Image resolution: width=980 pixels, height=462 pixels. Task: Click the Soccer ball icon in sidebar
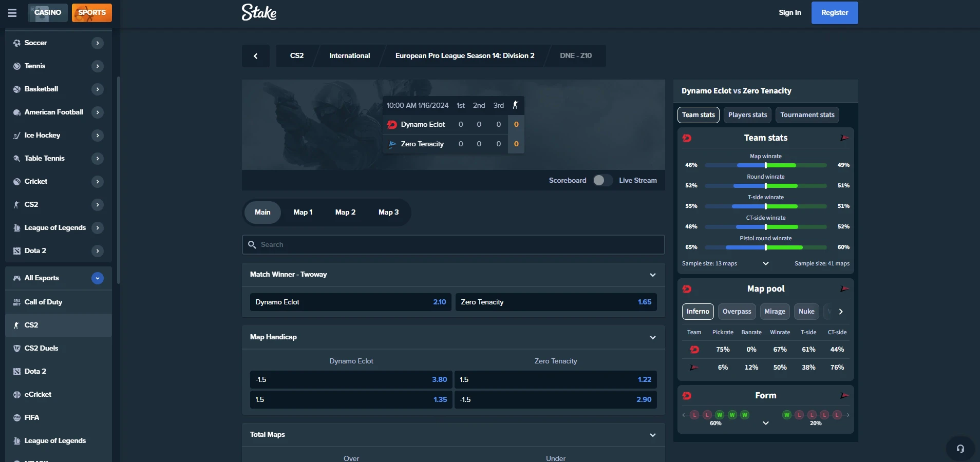tap(17, 43)
